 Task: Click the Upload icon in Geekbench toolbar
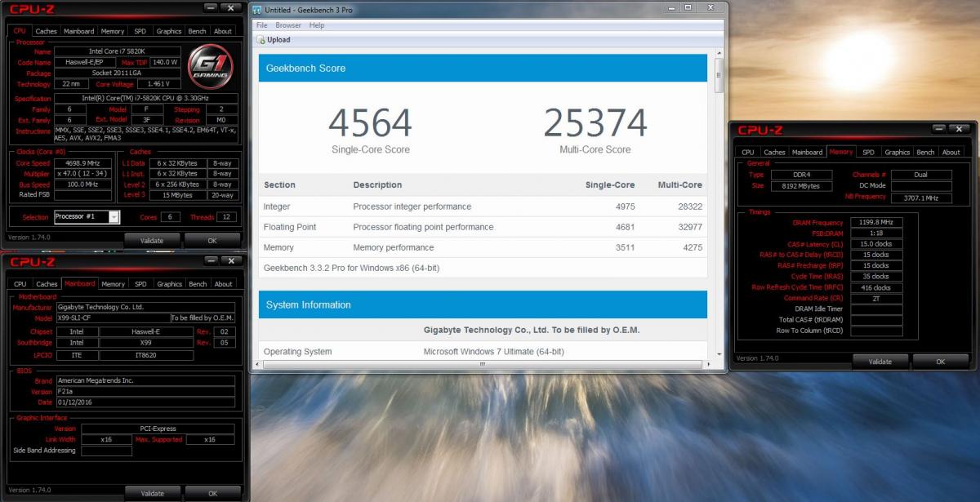pos(261,40)
